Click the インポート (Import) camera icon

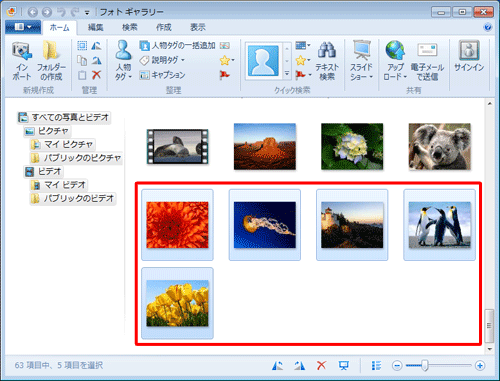(22, 52)
